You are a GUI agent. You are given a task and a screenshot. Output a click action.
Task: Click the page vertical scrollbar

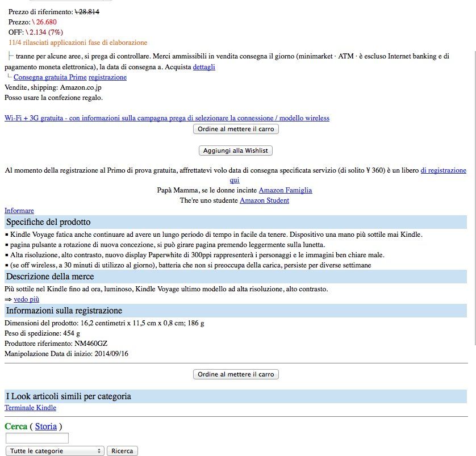474,197
